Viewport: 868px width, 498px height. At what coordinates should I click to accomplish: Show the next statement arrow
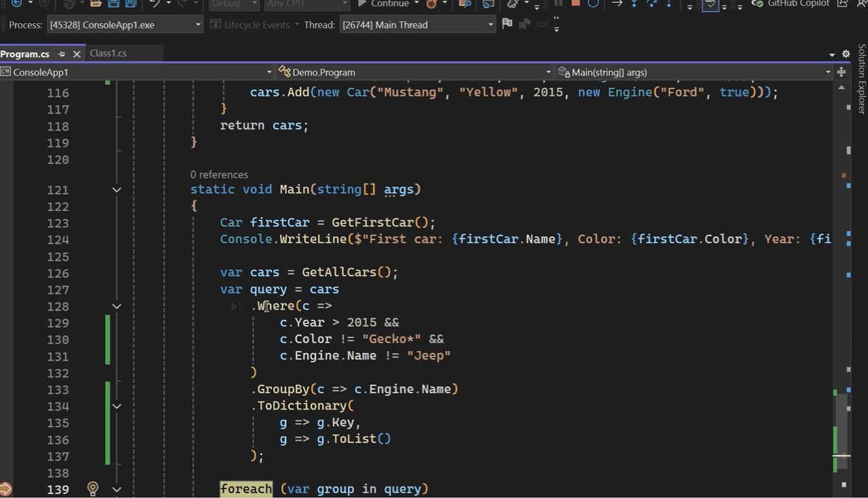pyautogui.click(x=617, y=3)
